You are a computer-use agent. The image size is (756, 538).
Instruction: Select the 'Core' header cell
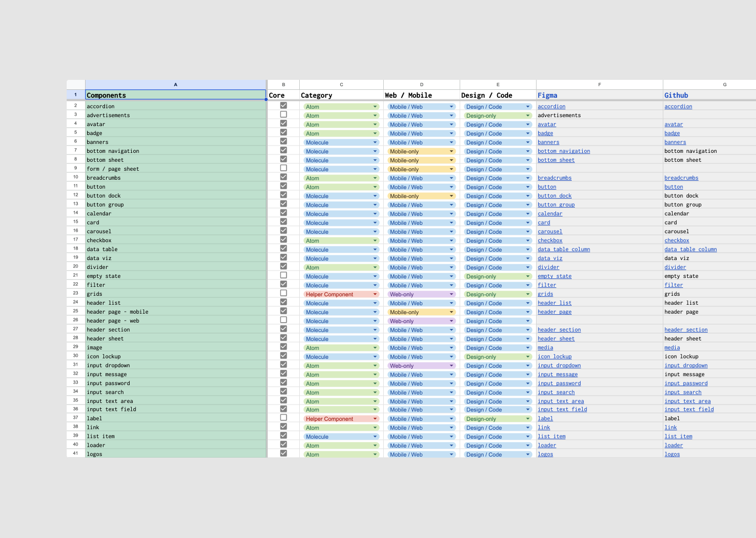(283, 95)
